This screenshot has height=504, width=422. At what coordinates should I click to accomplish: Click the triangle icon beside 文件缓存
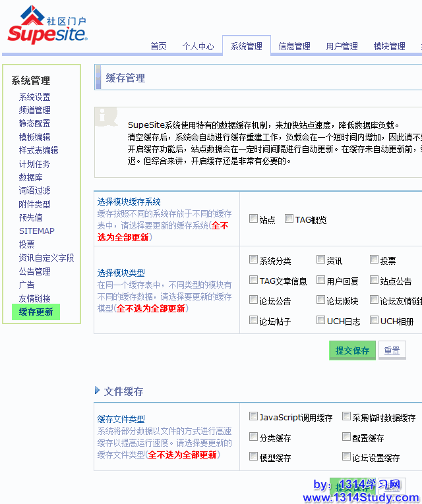(98, 391)
